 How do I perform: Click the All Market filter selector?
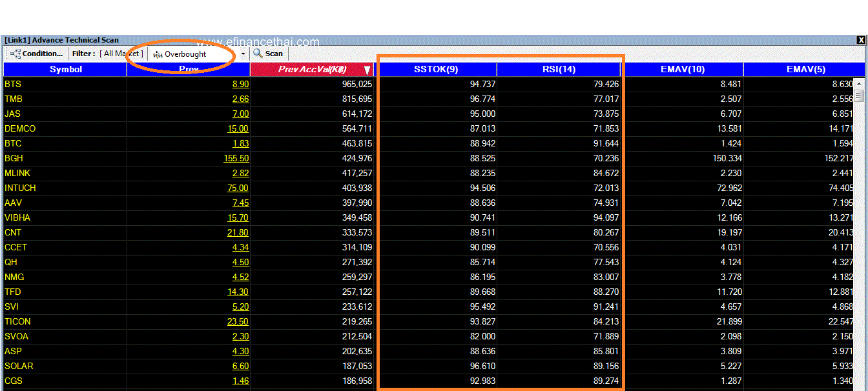pos(121,54)
